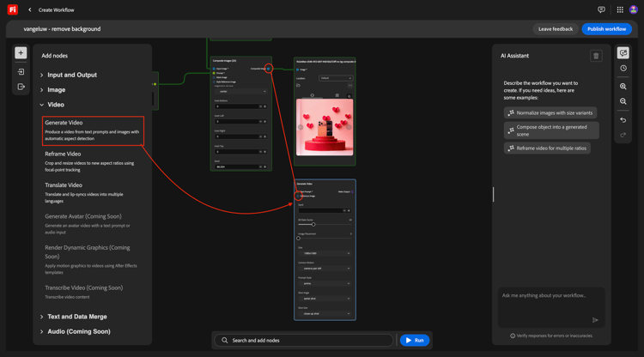Click the Leave feedback button
This screenshot has width=644, height=357.
click(556, 29)
